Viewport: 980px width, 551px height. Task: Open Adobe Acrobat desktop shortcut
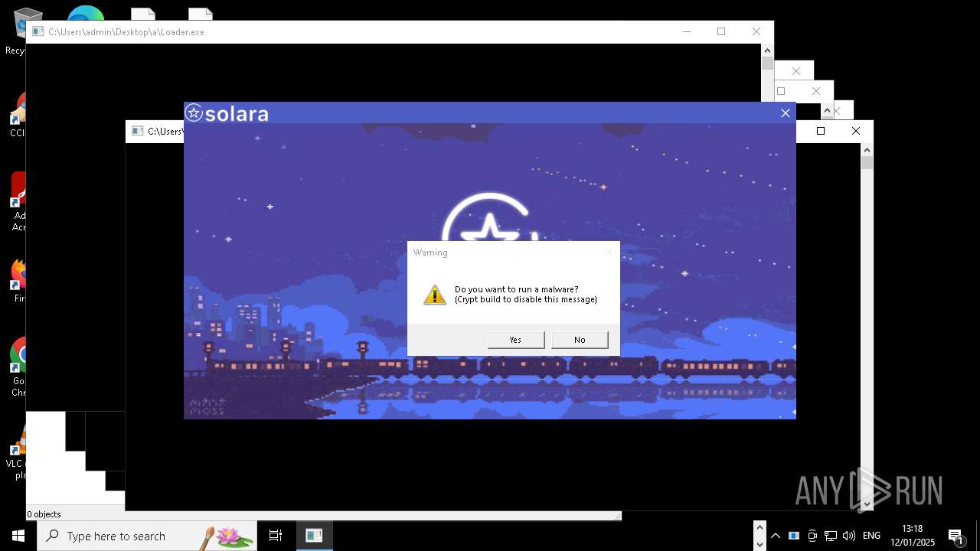[18, 202]
